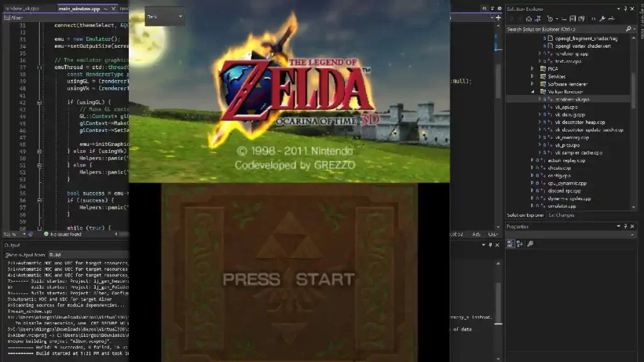Image resolution: width=644 pixels, height=362 pixels.
Task: Click the Pending Changes Filter clock icon
Action: pyautogui.click(x=550, y=19)
